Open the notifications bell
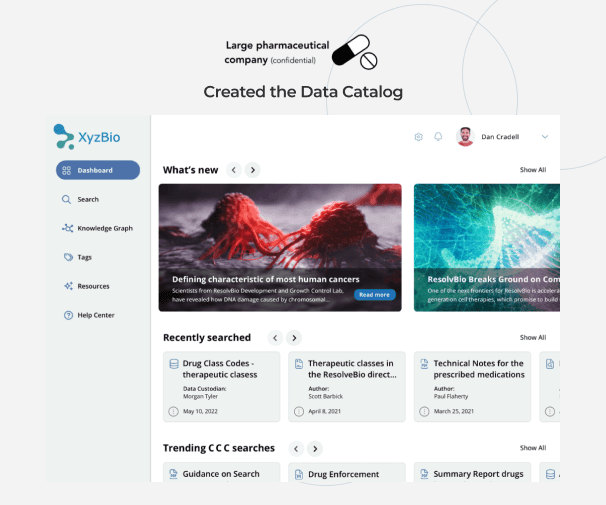This screenshot has width=606, height=505. (438, 137)
